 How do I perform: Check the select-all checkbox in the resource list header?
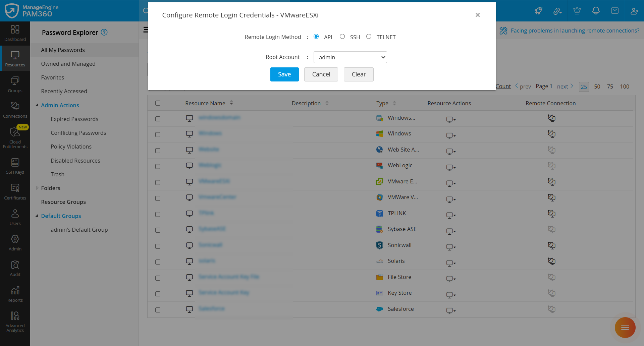pyautogui.click(x=158, y=103)
